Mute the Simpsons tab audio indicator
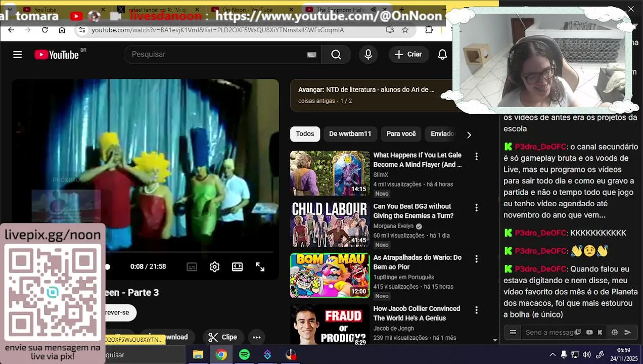The height and width of the screenshot is (364, 643). (373, 10)
